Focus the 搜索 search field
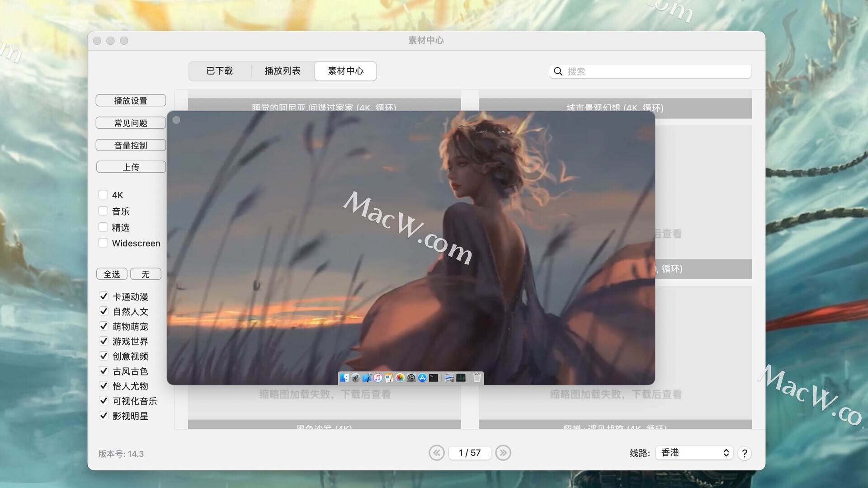Screen dimensions: 868x488 pyautogui.click(x=650, y=71)
